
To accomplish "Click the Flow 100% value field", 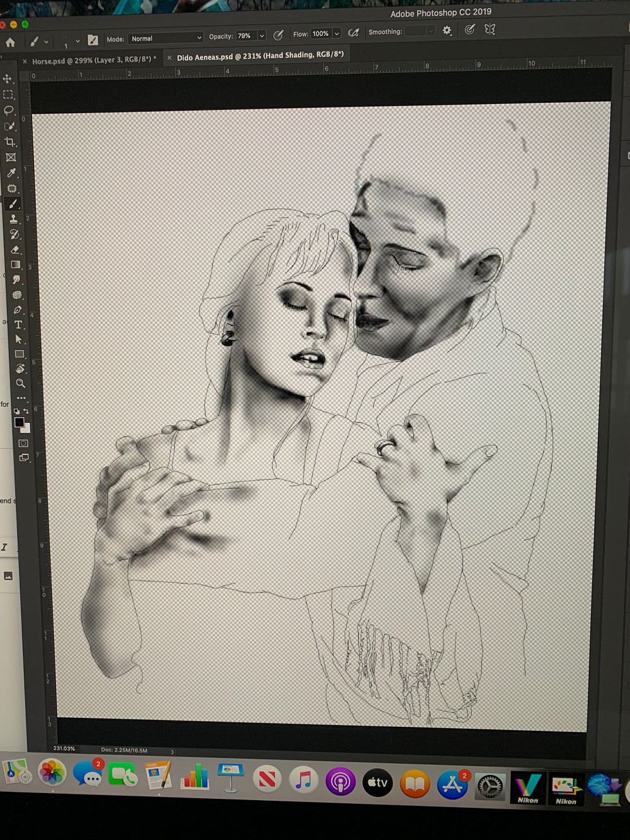I will [321, 33].
